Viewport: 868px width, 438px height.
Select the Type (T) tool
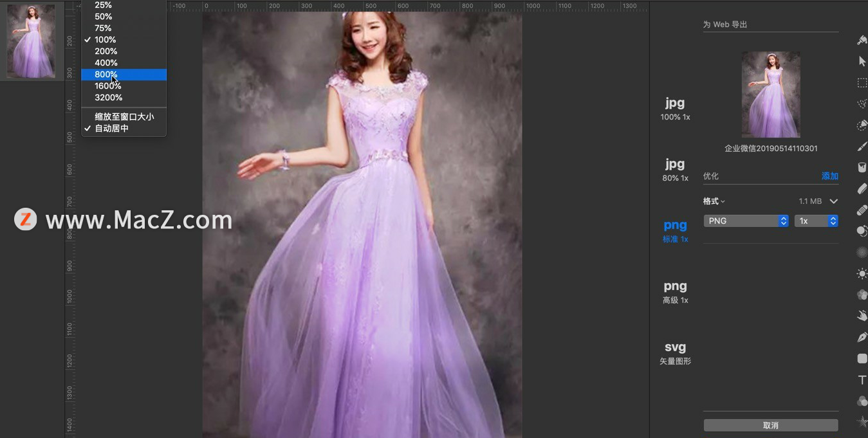pyautogui.click(x=862, y=379)
